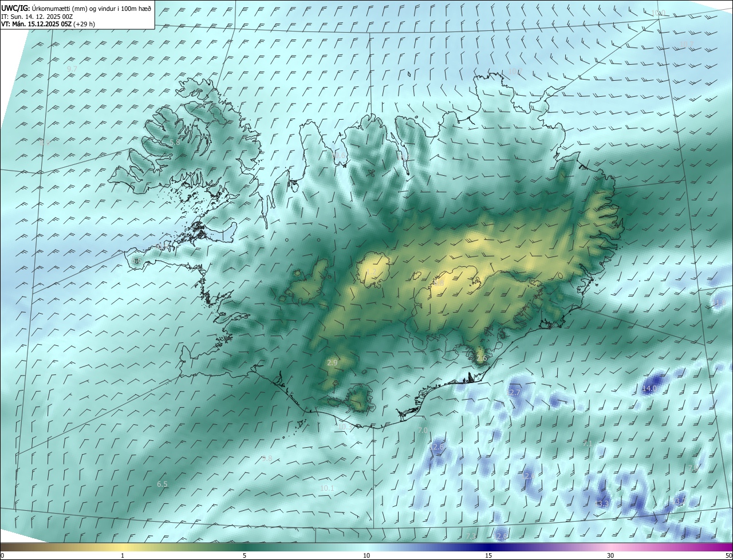Image resolution: width=733 pixels, height=560 pixels.
Task: Click the 7.3 value near the bottom edge
Action: tap(471, 537)
